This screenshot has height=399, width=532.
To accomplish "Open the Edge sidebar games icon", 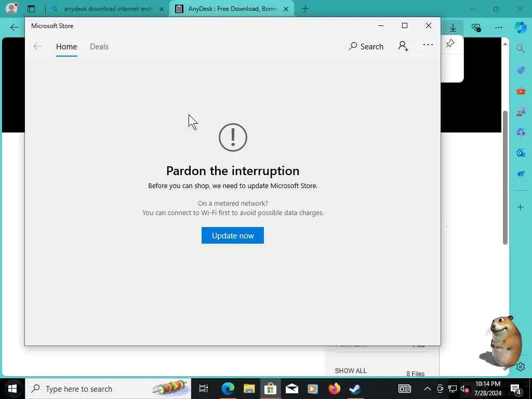I will pos(521,112).
